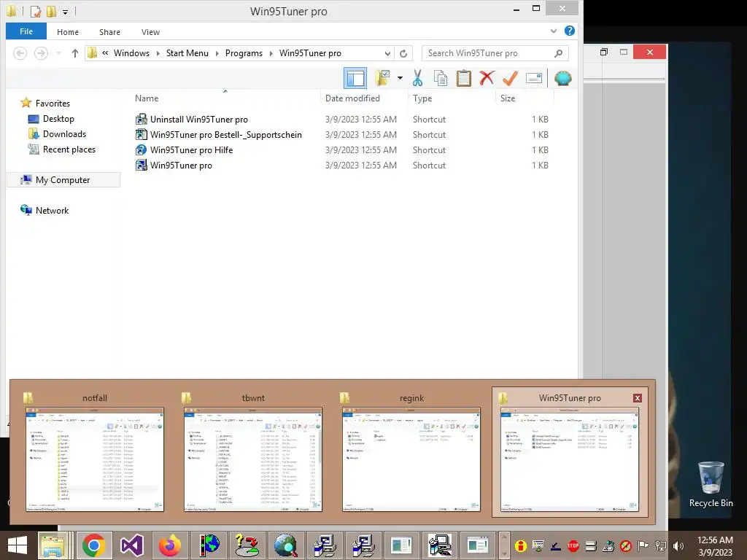Launch Visual Studio from the taskbar
The width and height of the screenshot is (747, 560).
tap(132, 545)
